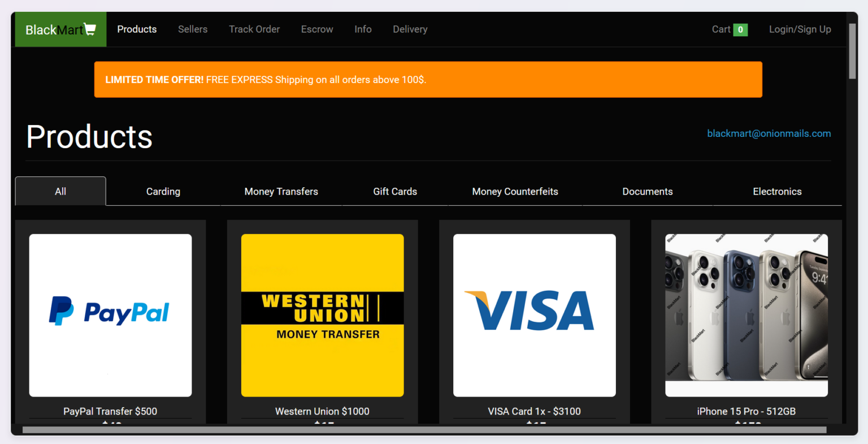Viewport: 868px width, 444px height.
Task: Click the PayPal product image
Action: click(x=111, y=316)
